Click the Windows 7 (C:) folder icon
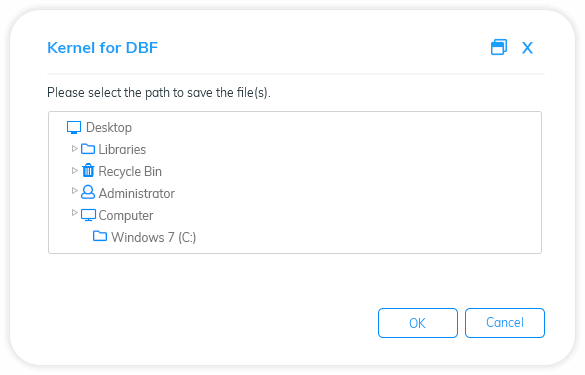 point(100,236)
